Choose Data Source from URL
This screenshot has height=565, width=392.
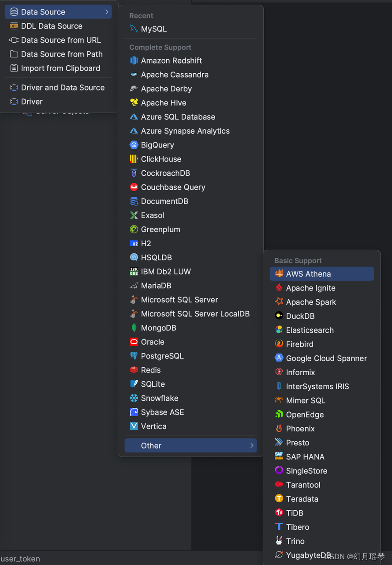coord(58,40)
